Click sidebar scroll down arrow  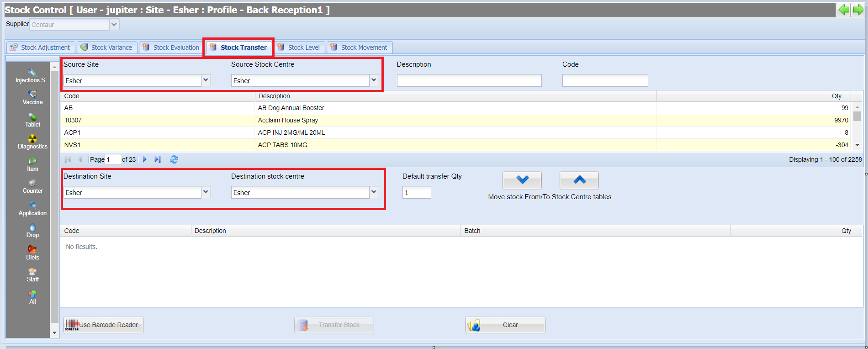tap(54, 333)
